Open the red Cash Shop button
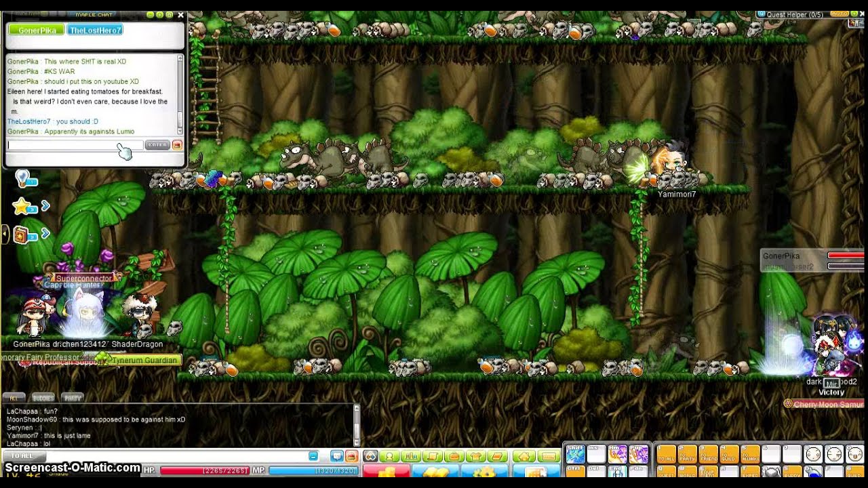868x488 pixels. pos(387,470)
